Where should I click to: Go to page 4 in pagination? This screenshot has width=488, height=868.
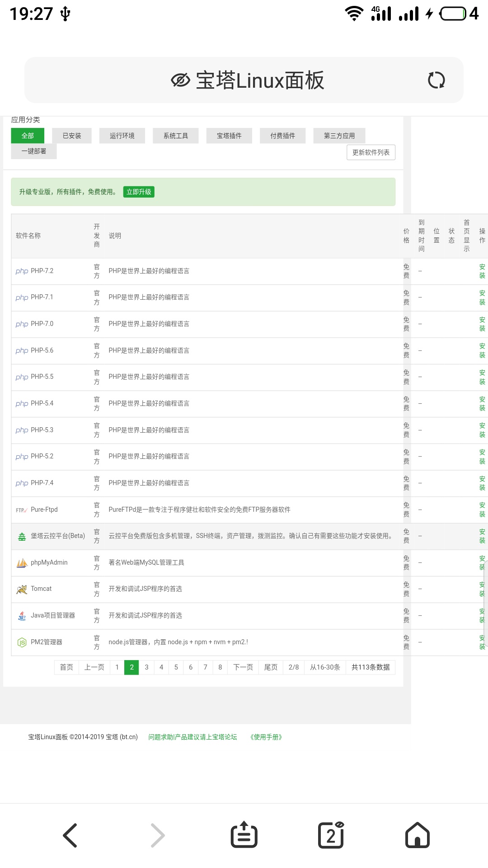[161, 667]
